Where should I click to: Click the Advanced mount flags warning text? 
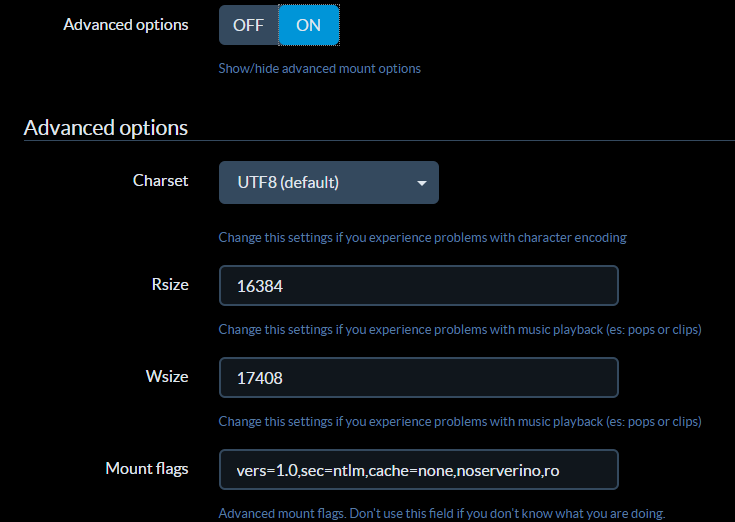[442, 513]
